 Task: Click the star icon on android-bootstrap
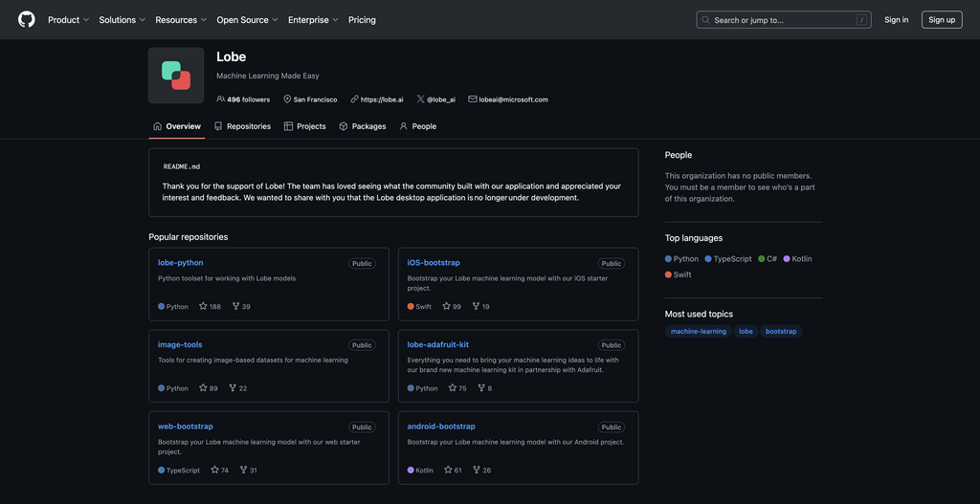(x=448, y=470)
